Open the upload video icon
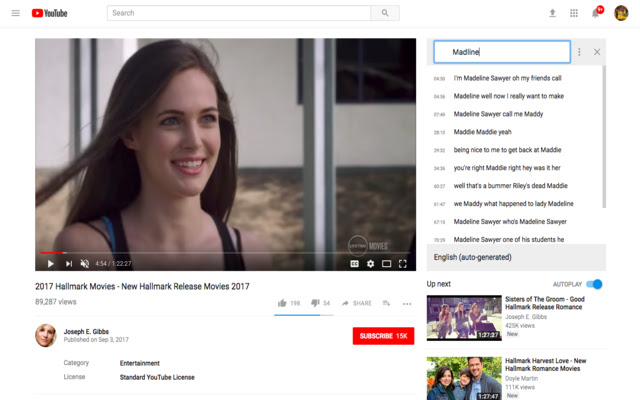The height and width of the screenshot is (400, 640). 552,13
